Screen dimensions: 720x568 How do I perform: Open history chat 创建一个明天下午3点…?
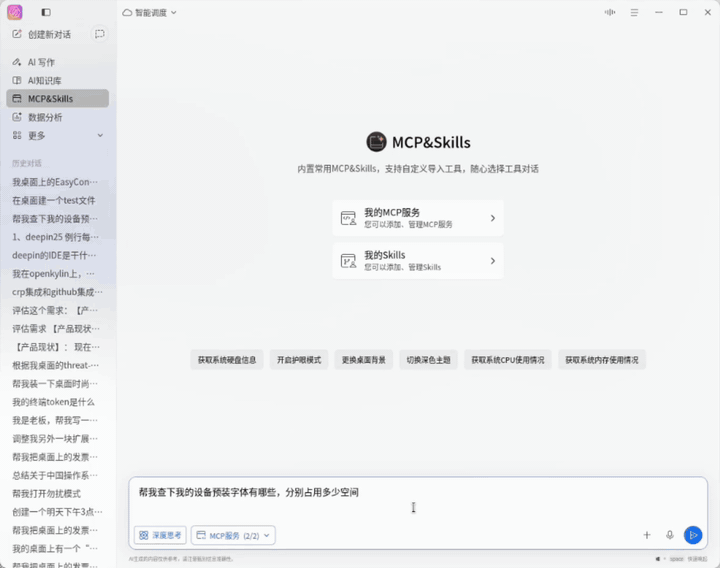click(57, 512)
